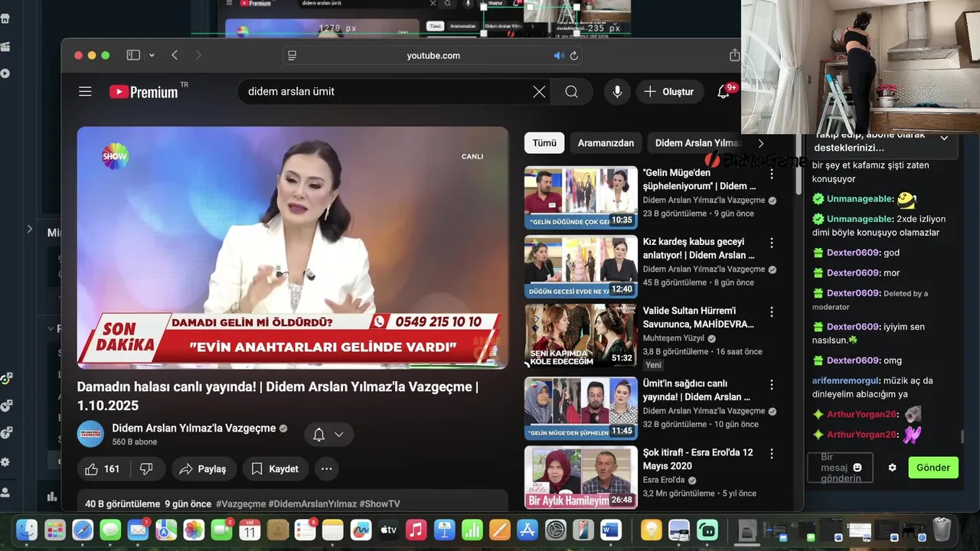Open options for 'Valide Sultan Hürrem'i' video
Image resolution: width=980 pixels, height=551 pixels.
pos(772,311)
